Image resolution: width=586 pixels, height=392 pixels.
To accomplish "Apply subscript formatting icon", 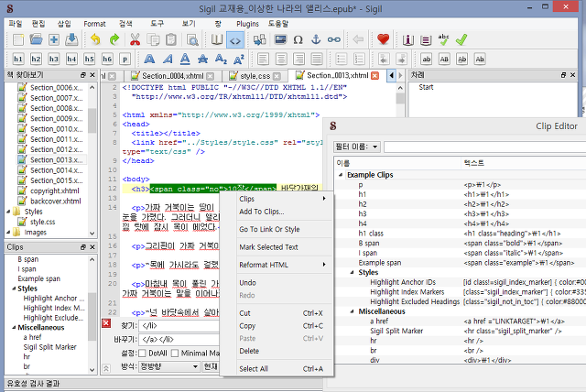I will tap(221, 59).
